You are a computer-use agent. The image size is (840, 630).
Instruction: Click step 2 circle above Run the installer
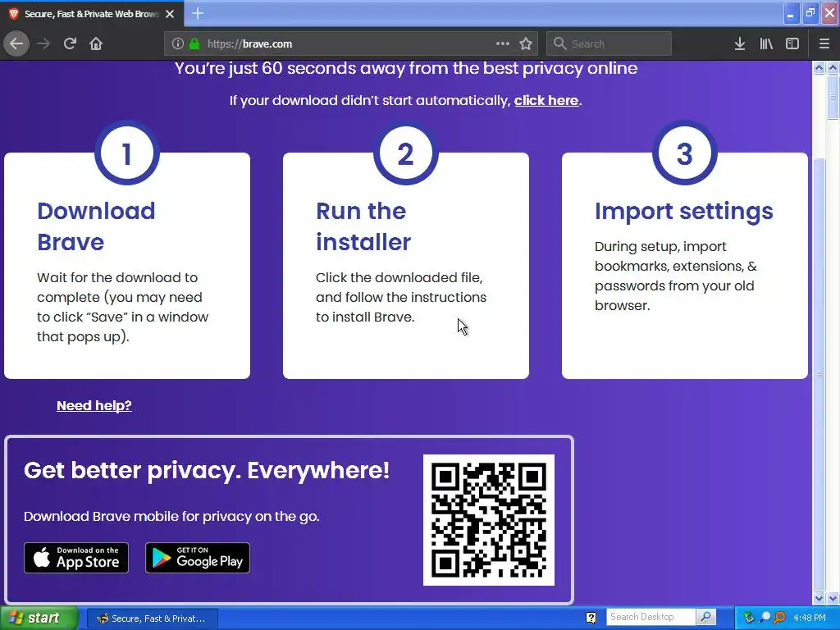[x=406, y=153]
